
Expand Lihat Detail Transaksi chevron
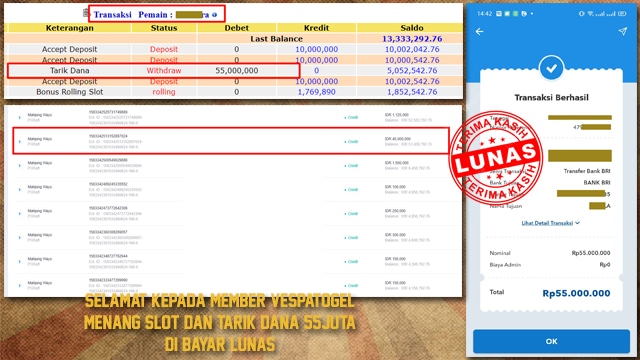[578, 223]
